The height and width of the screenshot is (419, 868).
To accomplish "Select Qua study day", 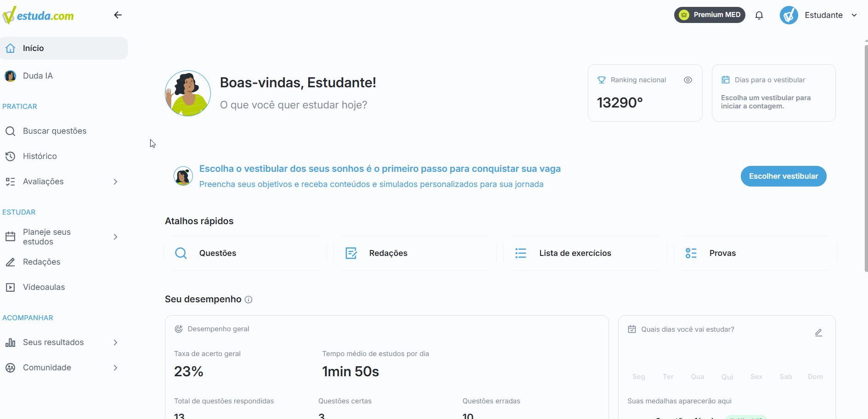I will coord(698,377).
